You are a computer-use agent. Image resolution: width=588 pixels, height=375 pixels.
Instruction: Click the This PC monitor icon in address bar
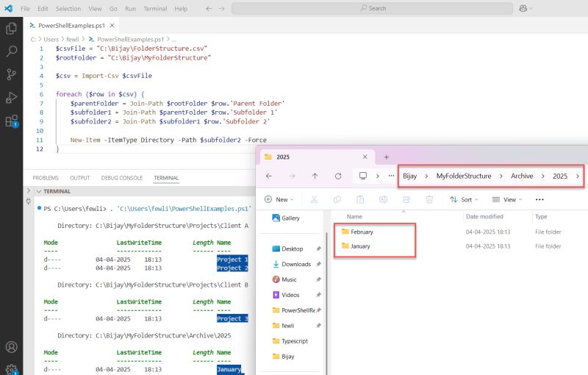click(x=363, y=176)
